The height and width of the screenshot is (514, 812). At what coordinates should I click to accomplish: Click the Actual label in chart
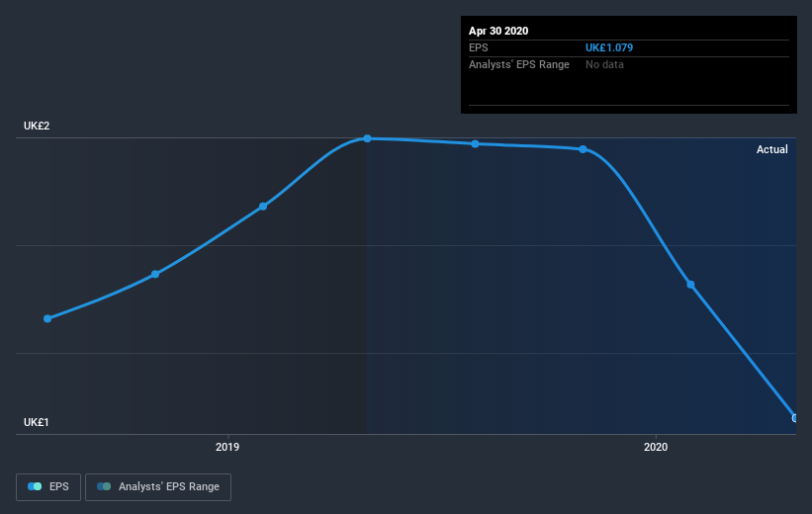772,149
